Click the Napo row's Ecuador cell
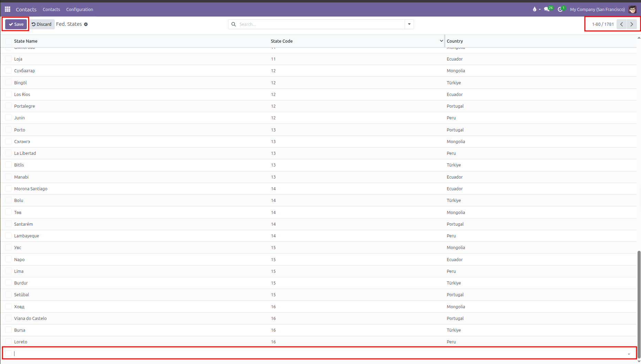This screenshot has width=641, height=364. click(x=455, y=259)
